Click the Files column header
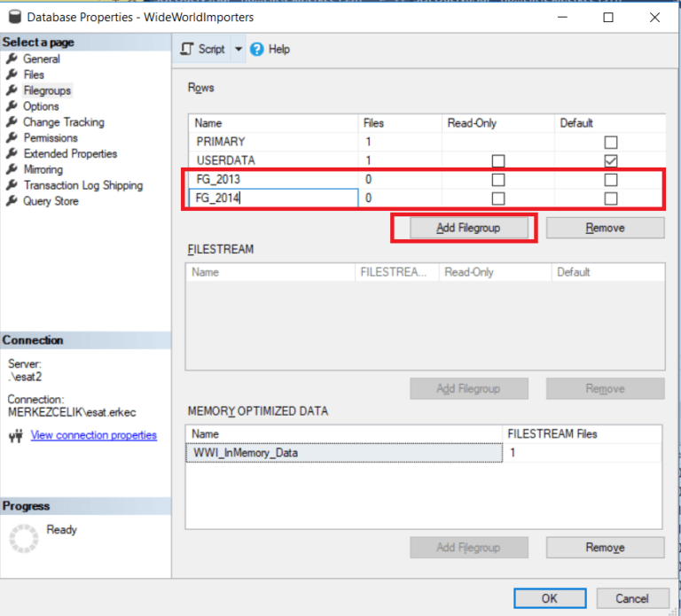The width and height of the screenshot is (681, 616). pyautogui.click(x=400, y=123)
